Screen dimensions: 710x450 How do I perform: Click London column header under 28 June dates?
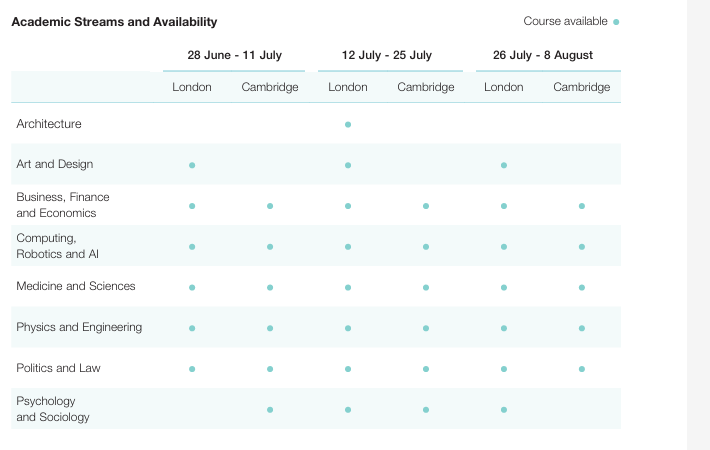click(192, 87)
